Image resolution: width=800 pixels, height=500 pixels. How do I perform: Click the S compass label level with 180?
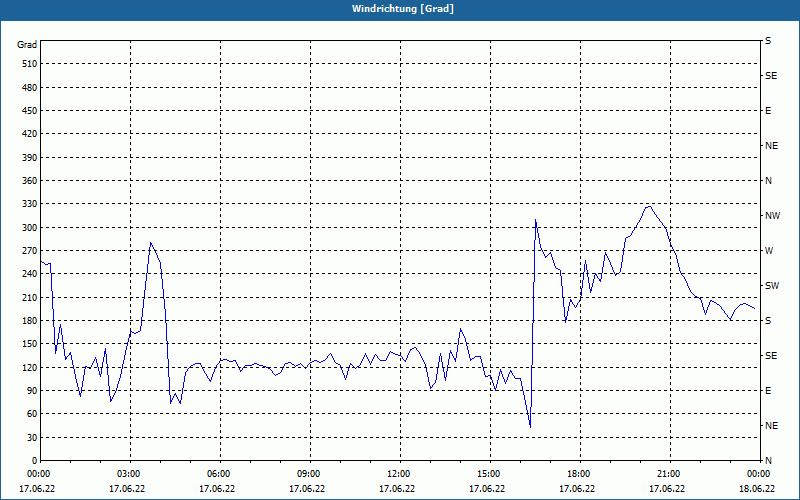pos(768,321)
